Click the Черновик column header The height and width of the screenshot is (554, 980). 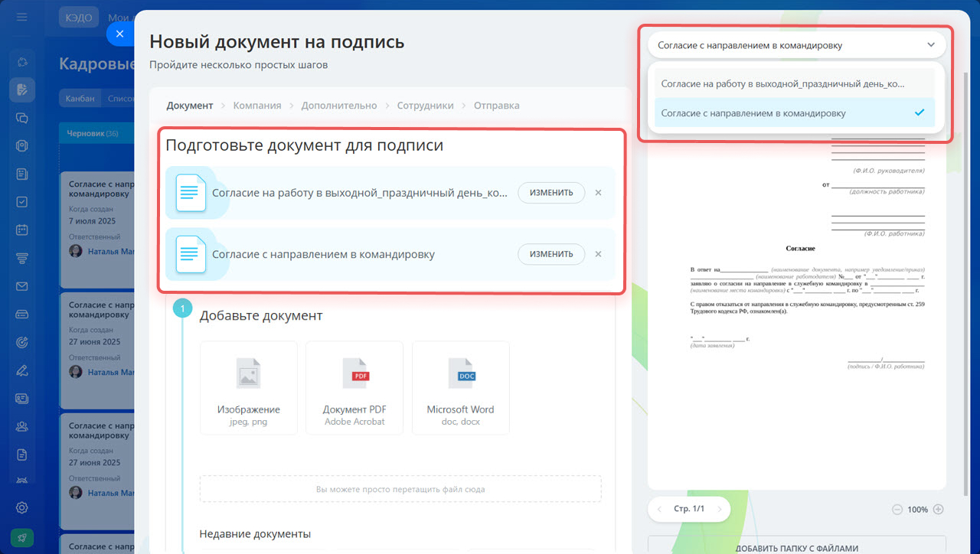(96, 133)
